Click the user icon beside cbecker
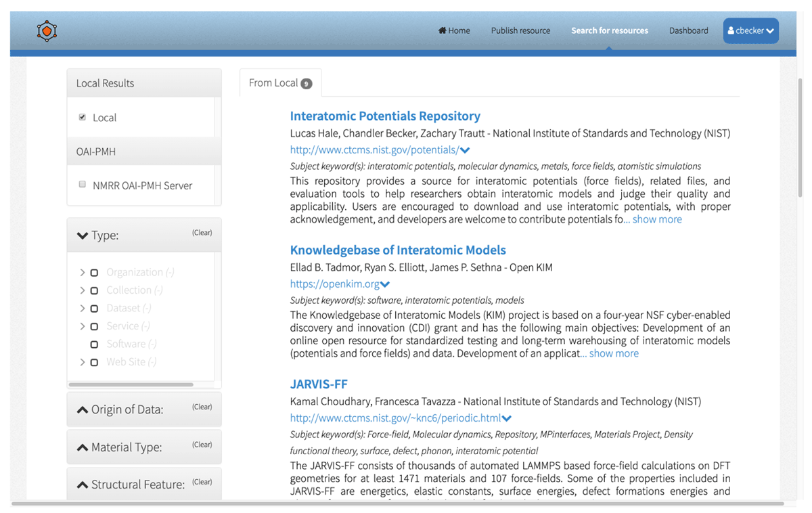812x513 pixels. (x=731, y=30)
